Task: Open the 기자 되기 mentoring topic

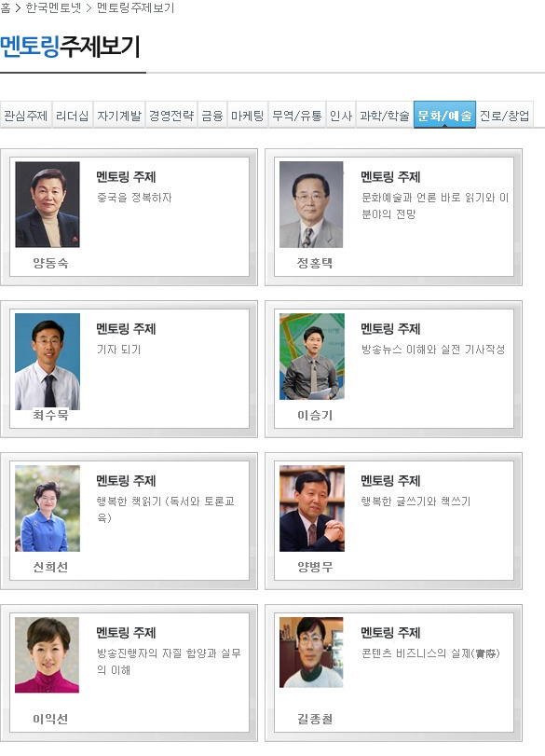Action: [118, 349]
